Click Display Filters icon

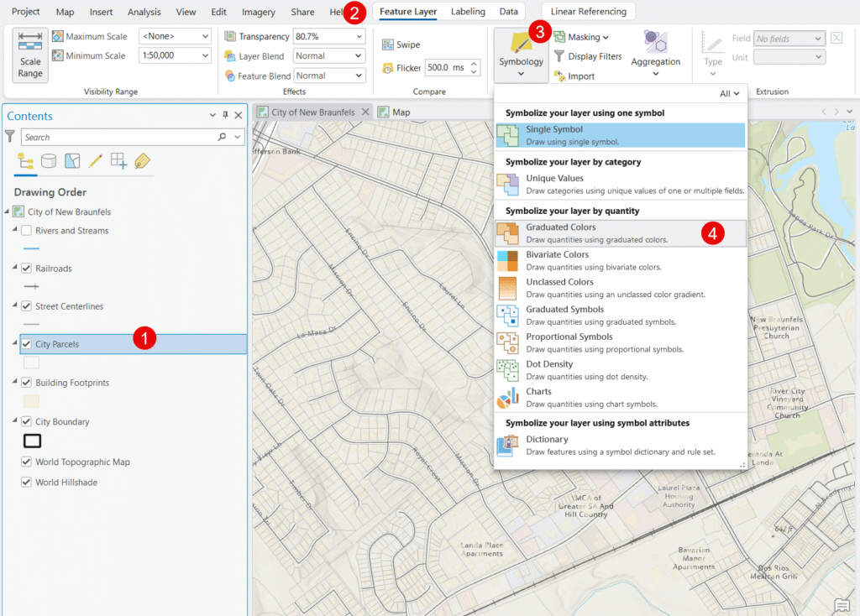click(587, 56)
